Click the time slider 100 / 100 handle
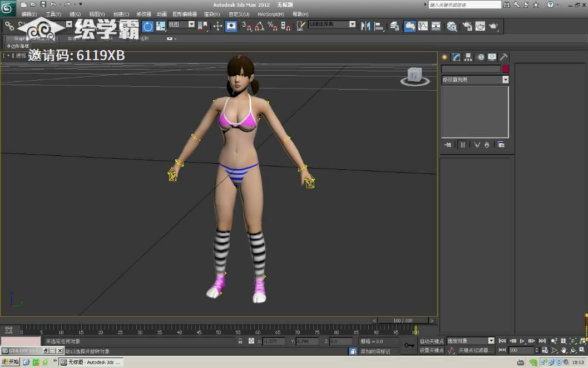The width and height of the screenshot is (588, 368). click(403, 321)
